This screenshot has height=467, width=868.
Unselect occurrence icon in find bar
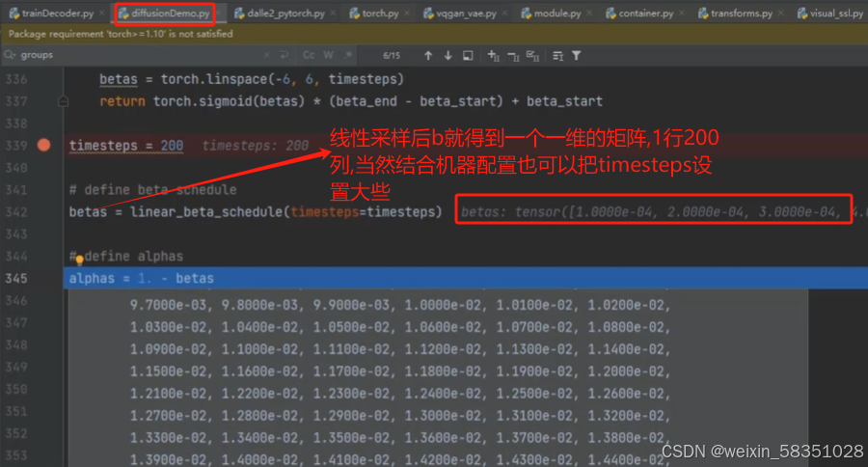pos(513,55)
